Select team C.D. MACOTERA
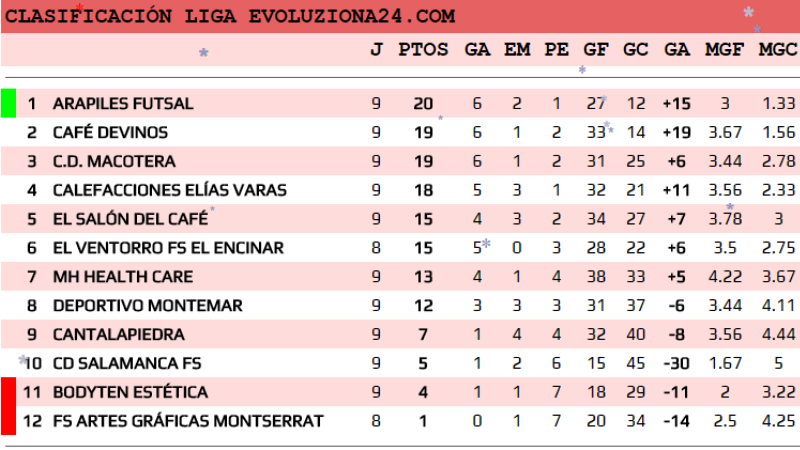800x450 pixels. [113, 161]
